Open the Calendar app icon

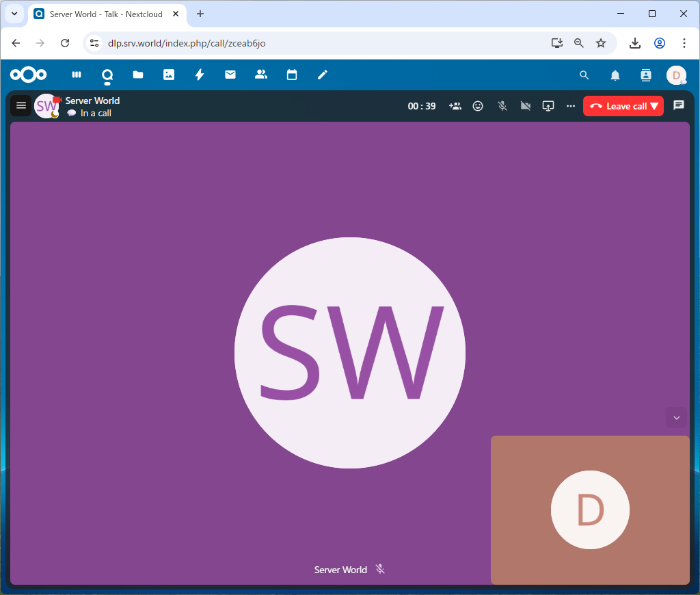(x=292, y=75)
